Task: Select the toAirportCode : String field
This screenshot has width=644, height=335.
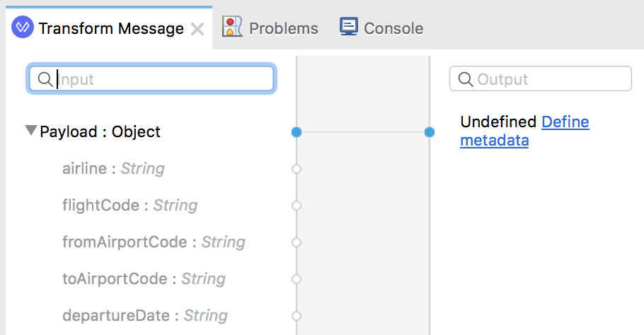Action: (x=144, y=279)
